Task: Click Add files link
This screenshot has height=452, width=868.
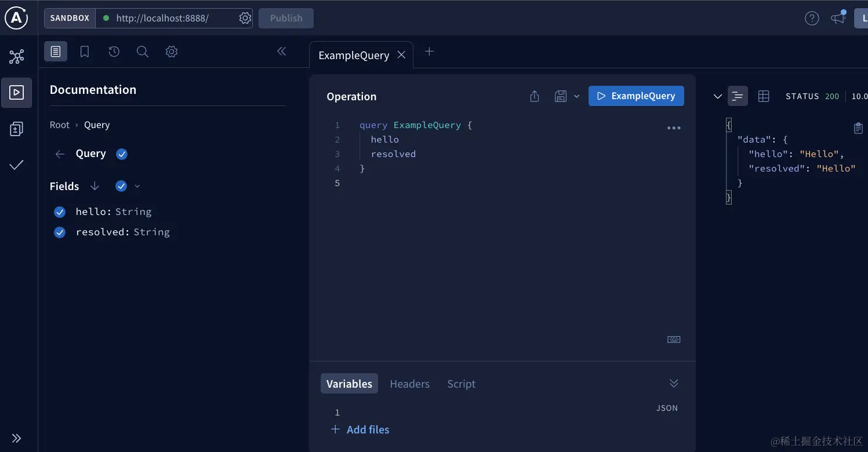Action: click(360, 429)
